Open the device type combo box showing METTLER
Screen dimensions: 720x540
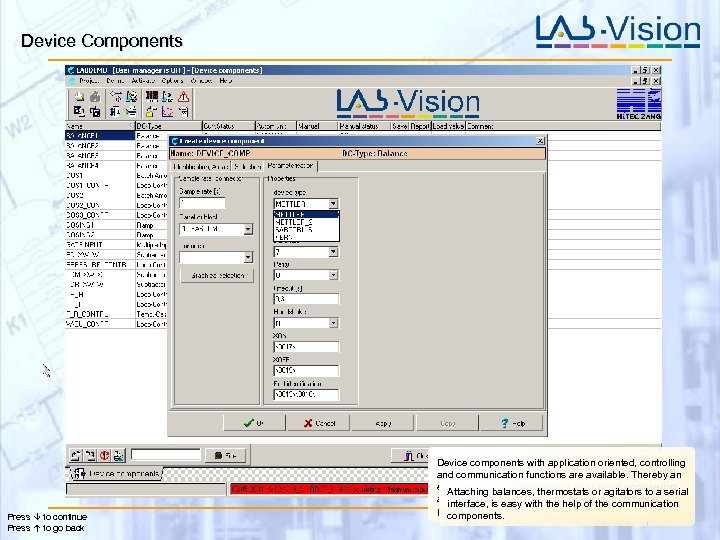coord(306,203)
